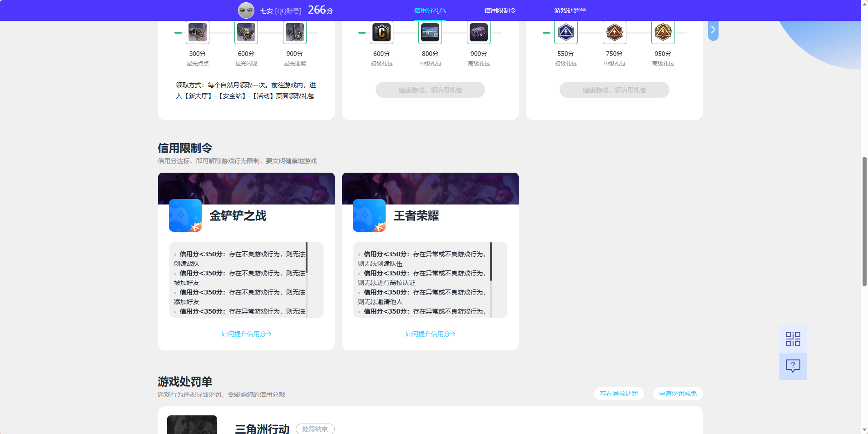Select the 900分 高级礼包 chest icon

(479, 32)
